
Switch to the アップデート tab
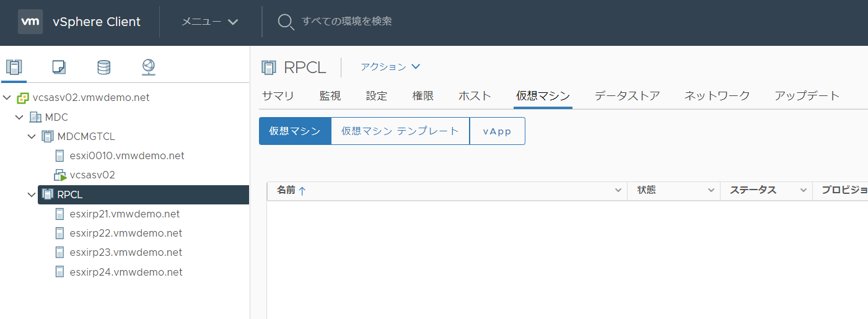[x=807, y=96]
